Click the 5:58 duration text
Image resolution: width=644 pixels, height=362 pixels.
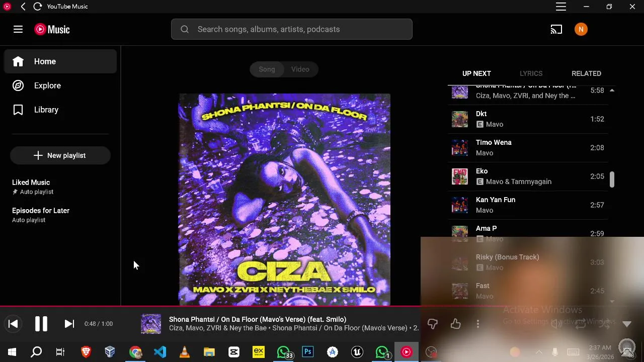(597, 90)
